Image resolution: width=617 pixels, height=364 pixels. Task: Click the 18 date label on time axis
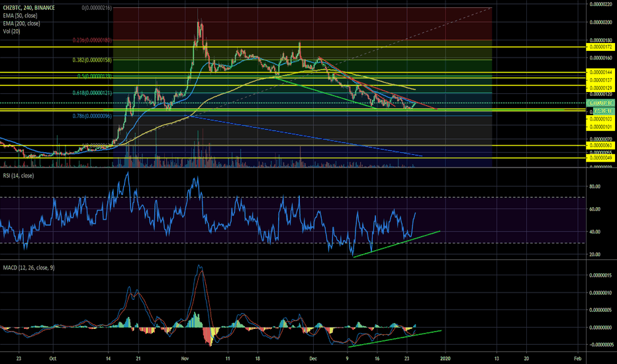(258, 359)
